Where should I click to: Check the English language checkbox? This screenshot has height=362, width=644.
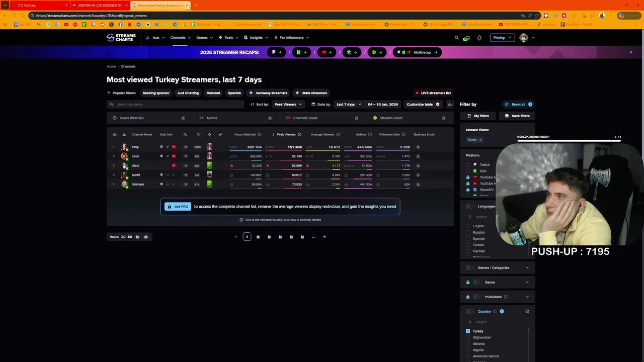[x=468, y=226]
